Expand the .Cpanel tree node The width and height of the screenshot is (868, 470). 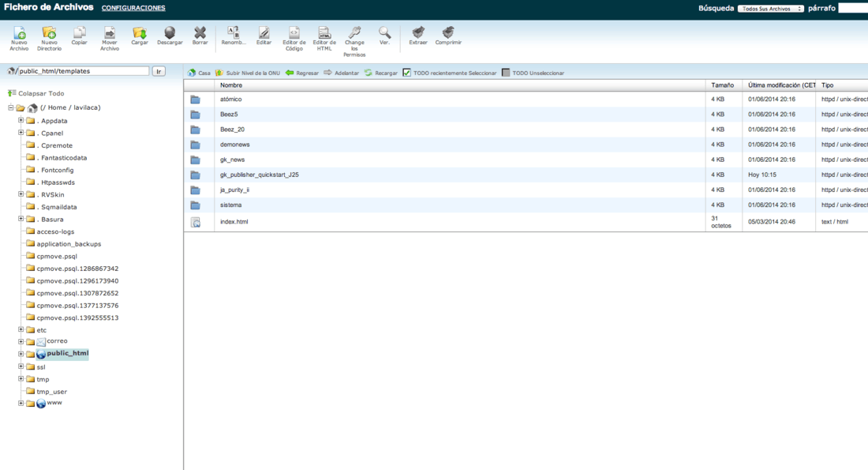click(21, 133)
